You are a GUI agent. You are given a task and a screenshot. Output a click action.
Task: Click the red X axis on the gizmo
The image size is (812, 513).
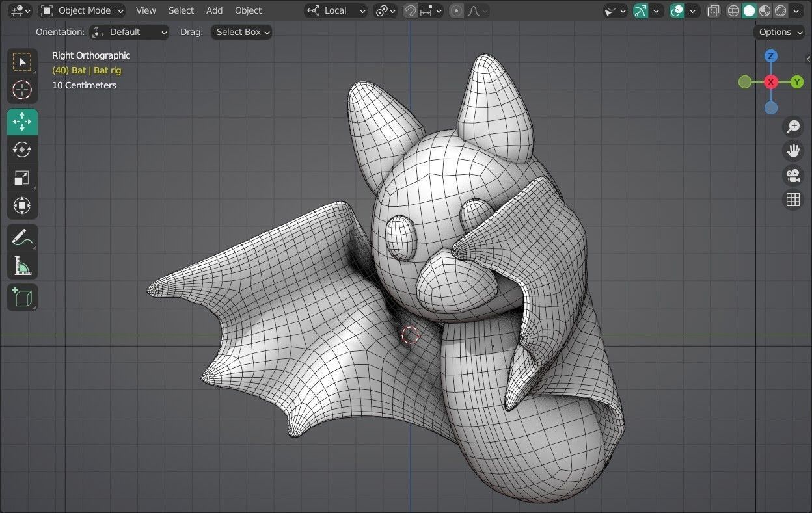coord(771,82)
